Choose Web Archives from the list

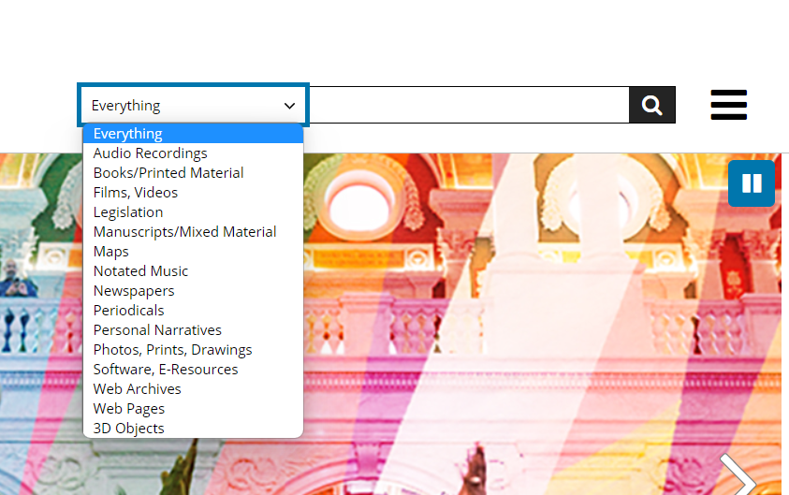[x=193, y=389]
